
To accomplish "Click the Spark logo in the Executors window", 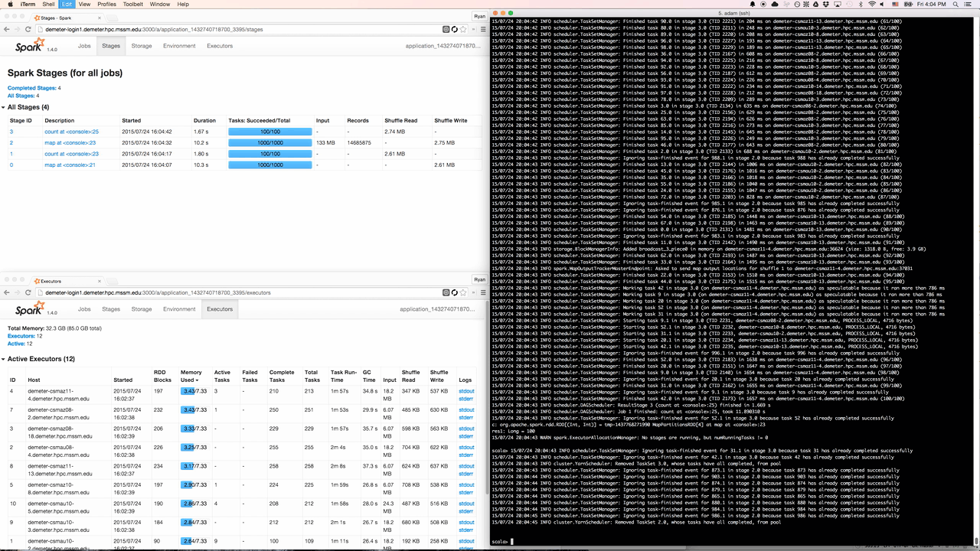I will 30,310.
